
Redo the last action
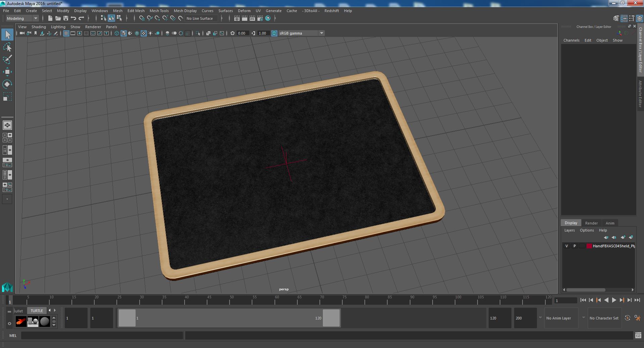(81, 18)
